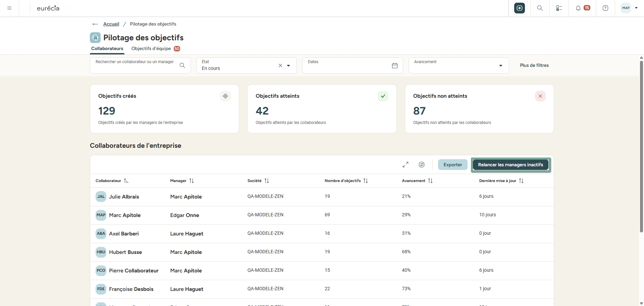Expand the table to fullscreen
Viewport: 644px width, 306px height.
click(406, 165)
